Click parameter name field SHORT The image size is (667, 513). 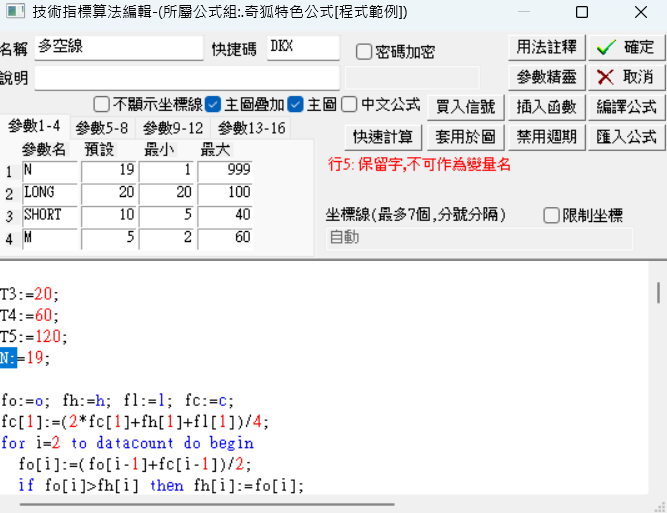coord(50,215)
